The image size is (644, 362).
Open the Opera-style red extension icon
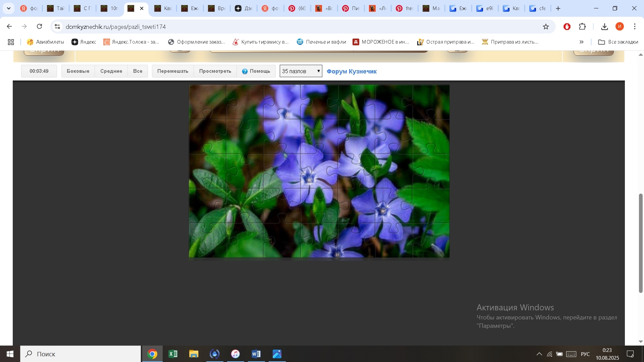[567, 27]
